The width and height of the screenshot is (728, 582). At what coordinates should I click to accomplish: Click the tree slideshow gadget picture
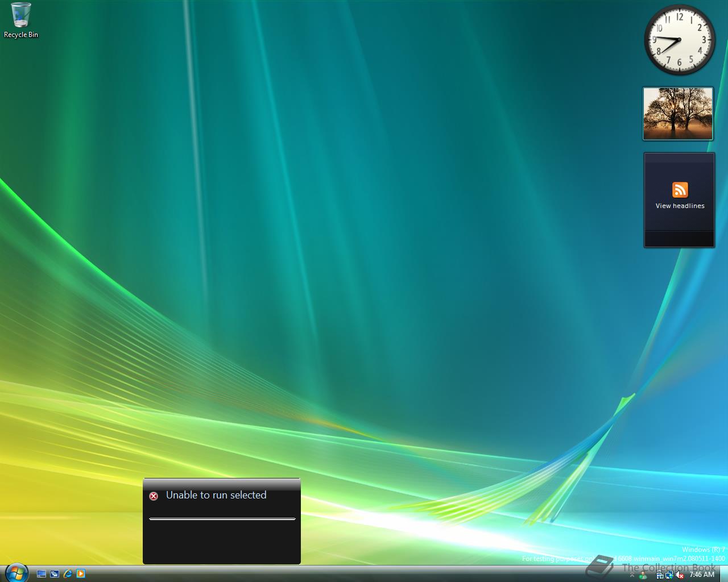pyautogui.click(x=678, y=113)
